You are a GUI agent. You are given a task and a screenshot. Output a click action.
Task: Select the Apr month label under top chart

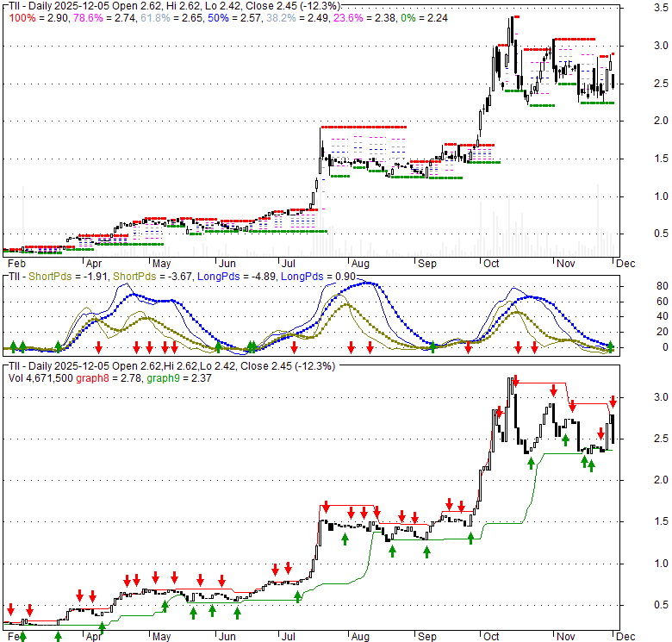[x=93, y=264]
